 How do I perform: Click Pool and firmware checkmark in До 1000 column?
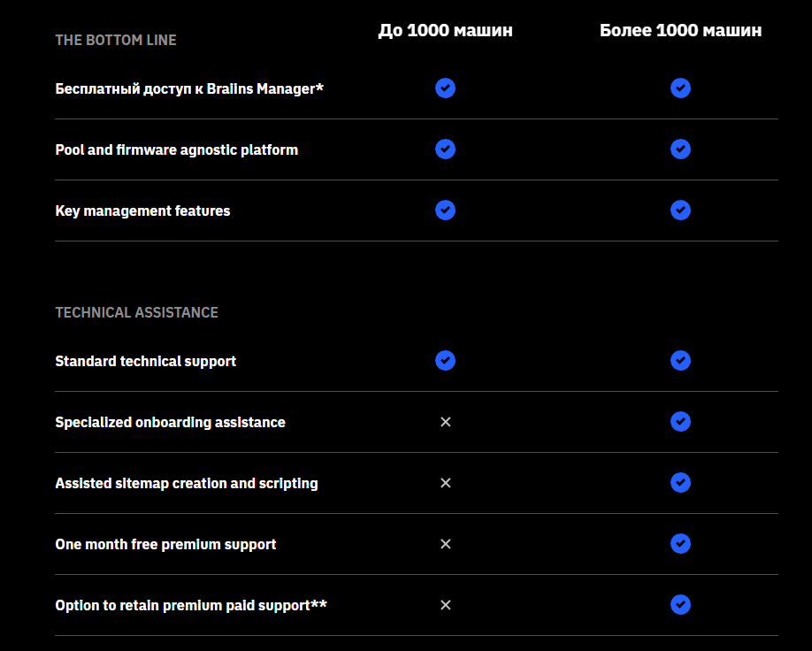click(x=445, y=149)
